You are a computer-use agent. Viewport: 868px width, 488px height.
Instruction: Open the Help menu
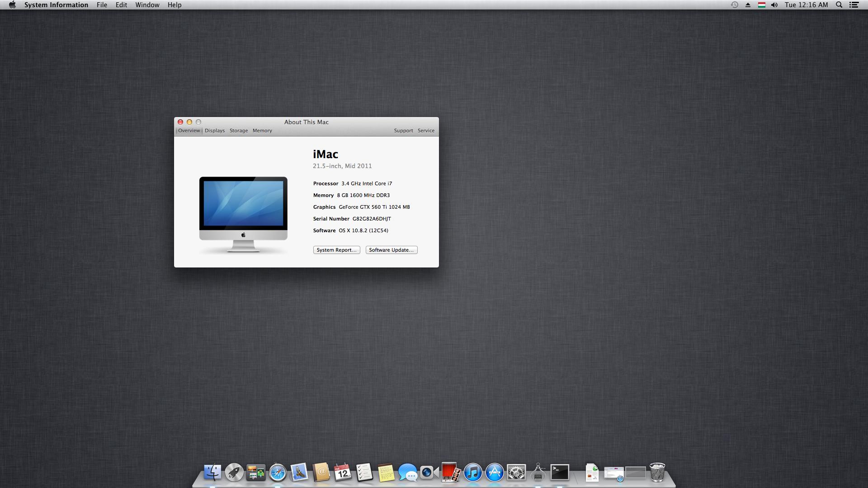[175, 5]
